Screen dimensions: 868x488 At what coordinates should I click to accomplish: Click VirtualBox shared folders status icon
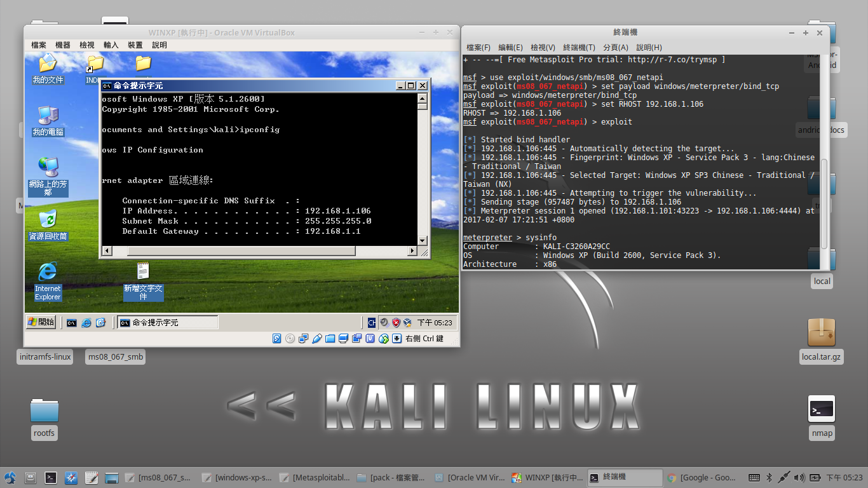pyautogui.click(x=330, y=339)
